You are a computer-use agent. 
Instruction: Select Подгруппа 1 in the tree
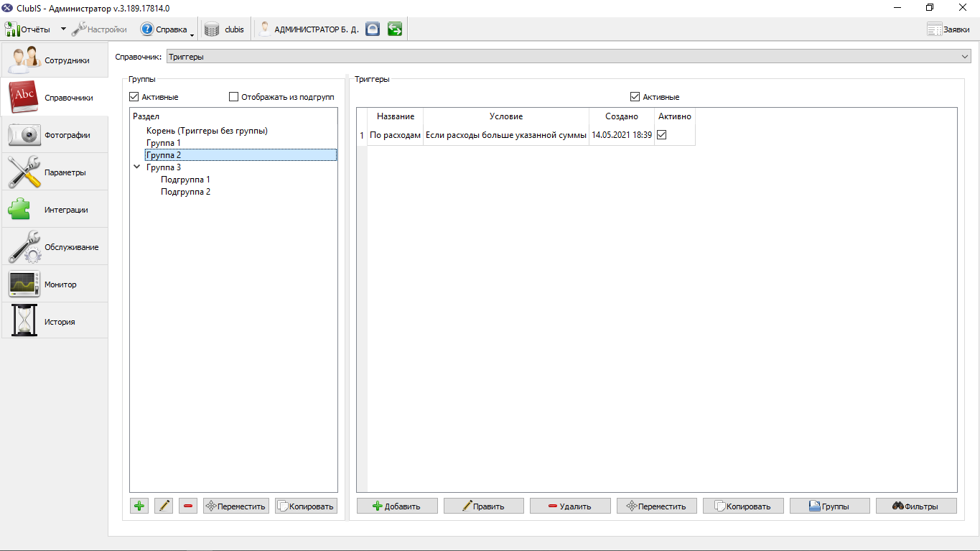pos(185,180)
